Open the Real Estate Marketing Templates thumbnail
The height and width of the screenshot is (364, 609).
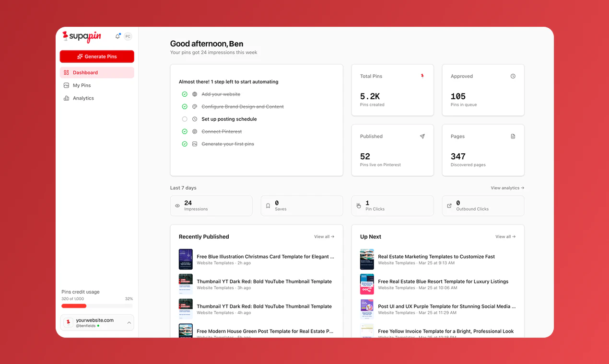367,259
